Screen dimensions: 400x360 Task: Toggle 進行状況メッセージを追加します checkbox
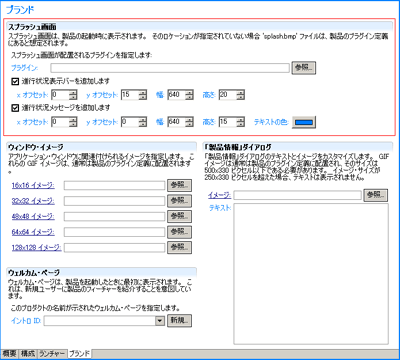click(x=15, y=108)
